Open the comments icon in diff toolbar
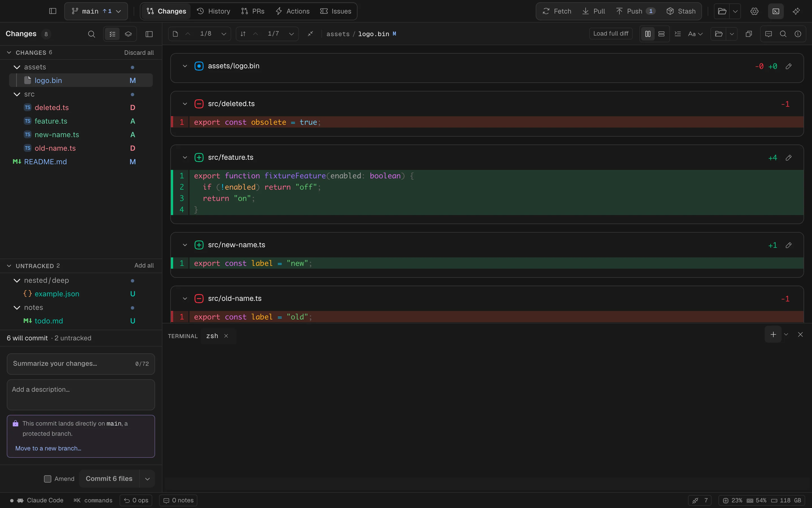The width and height of the screenshot is (812, 508). pyautogui.click(x=768, y=34)
